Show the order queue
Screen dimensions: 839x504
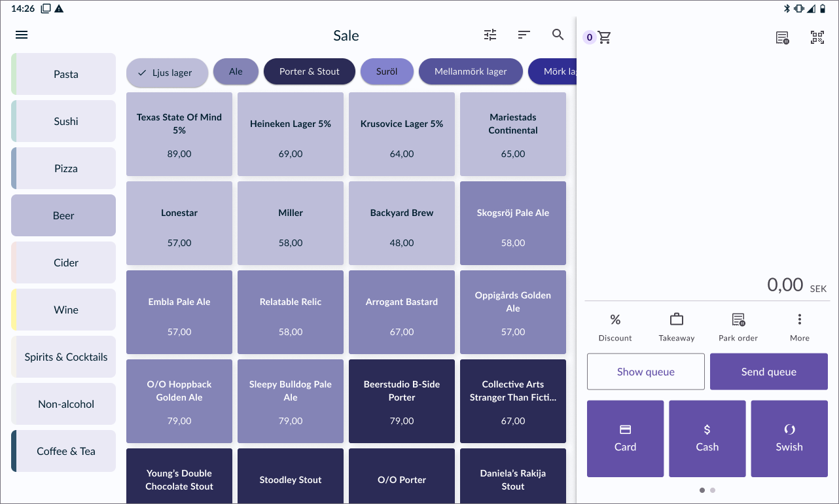click(x=646, y=372)
